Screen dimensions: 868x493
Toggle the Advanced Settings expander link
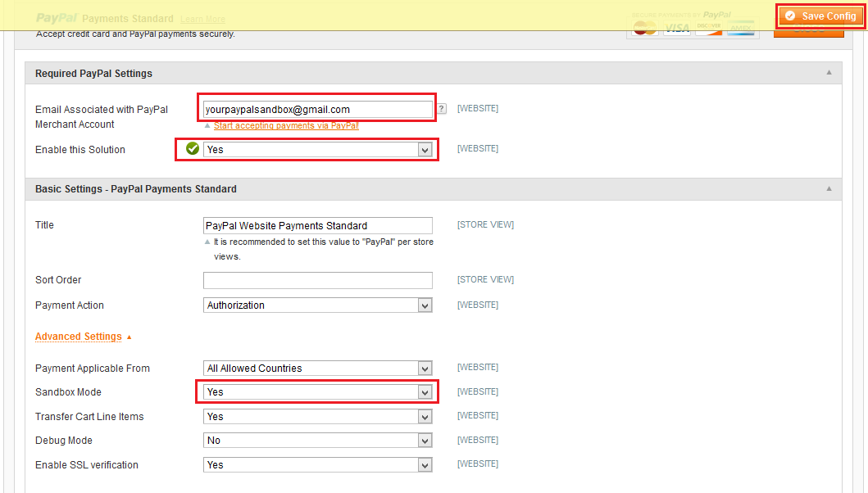[79, 337]
